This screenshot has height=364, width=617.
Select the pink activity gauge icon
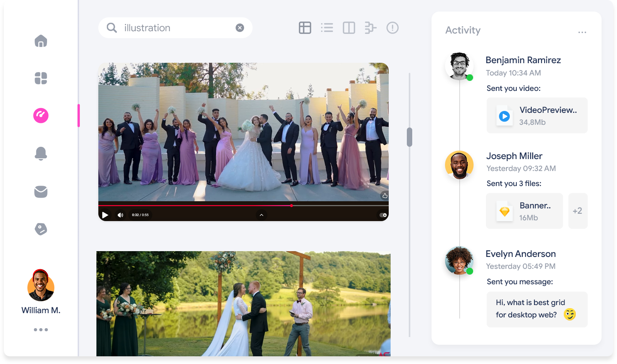41,116
